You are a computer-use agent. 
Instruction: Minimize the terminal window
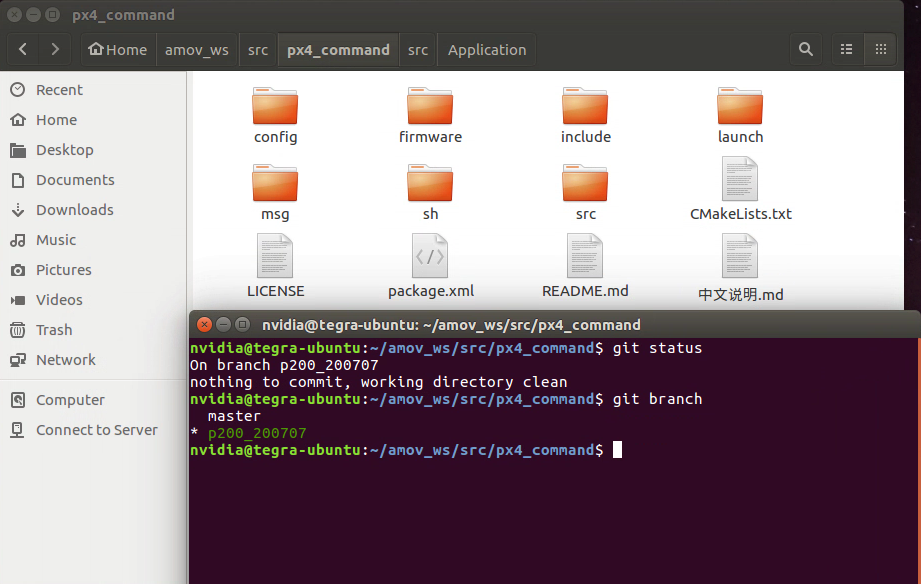[x=223, y=324]
